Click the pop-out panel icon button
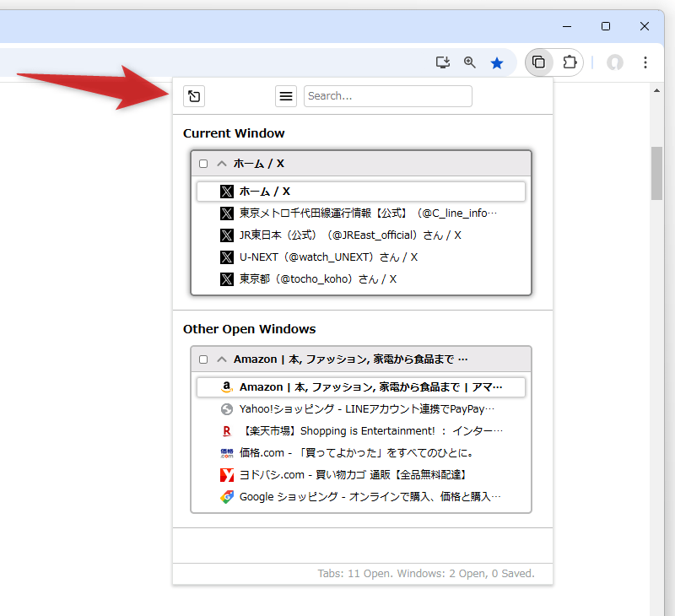The image size is (675, 616). point(194,96)
